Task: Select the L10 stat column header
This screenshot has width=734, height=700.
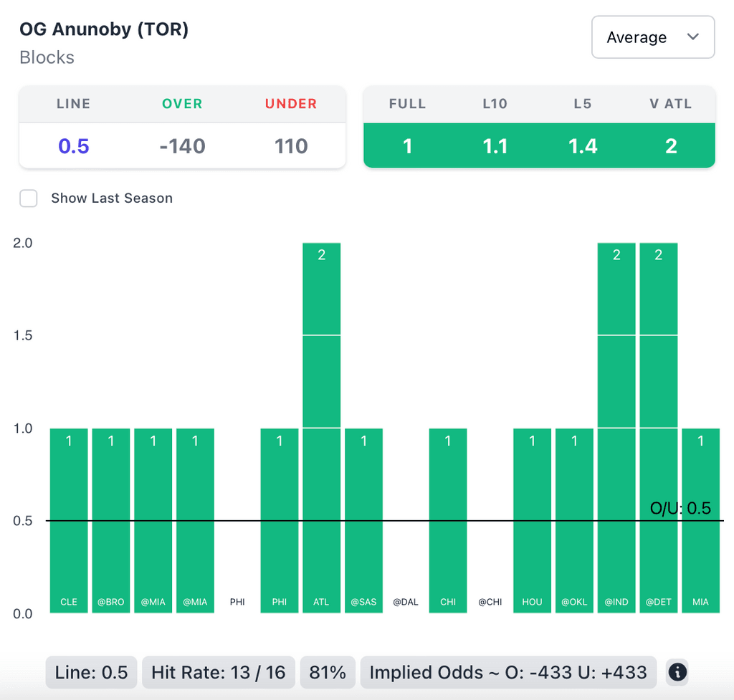Action: coord(495,103)
